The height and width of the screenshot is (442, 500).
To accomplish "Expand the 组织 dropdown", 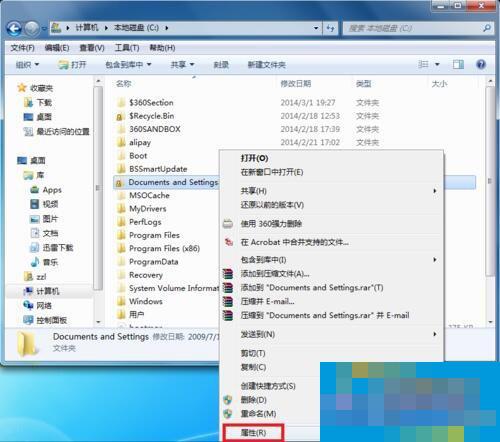I will click(27, 65).
